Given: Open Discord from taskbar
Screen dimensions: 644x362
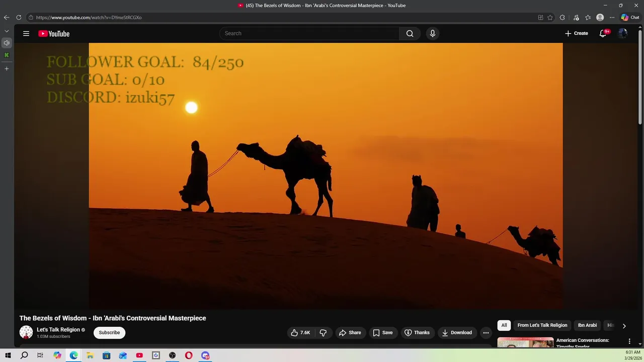Looking at the screenshot, I should [x=205, y=355].
